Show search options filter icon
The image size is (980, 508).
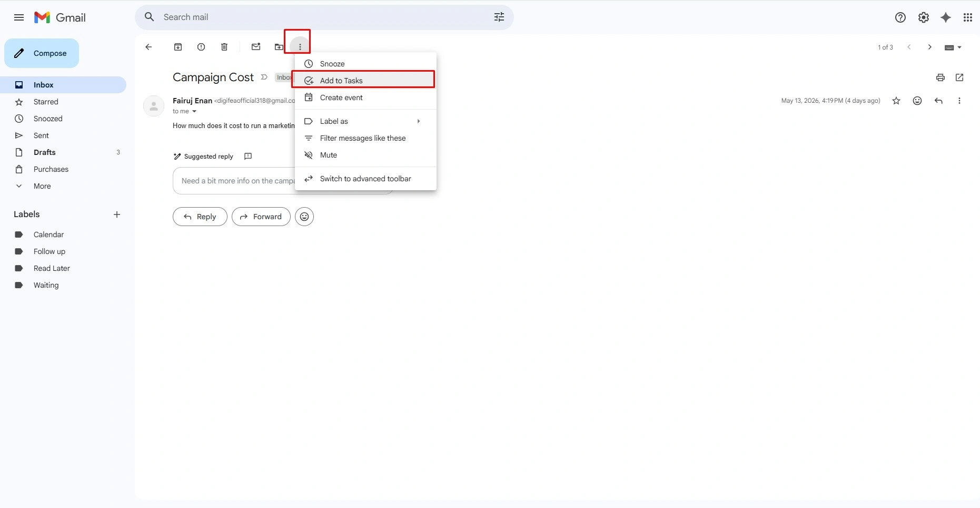[x=499, y=17]
